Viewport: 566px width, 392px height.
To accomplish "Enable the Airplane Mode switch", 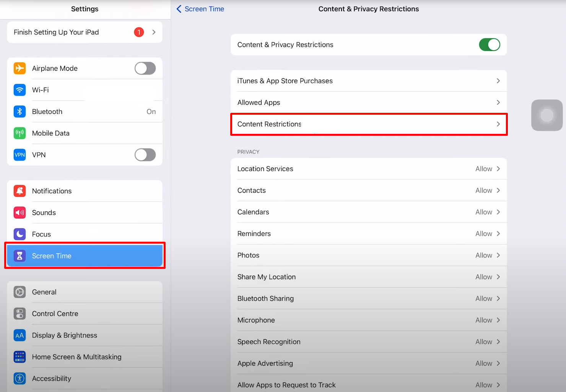I will tap(145, 68).
